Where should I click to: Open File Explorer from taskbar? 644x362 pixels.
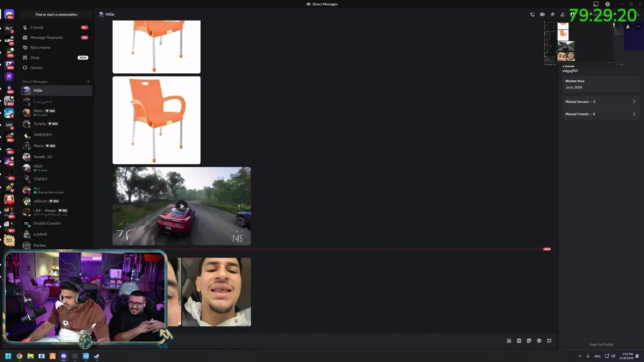pos(30,356)
